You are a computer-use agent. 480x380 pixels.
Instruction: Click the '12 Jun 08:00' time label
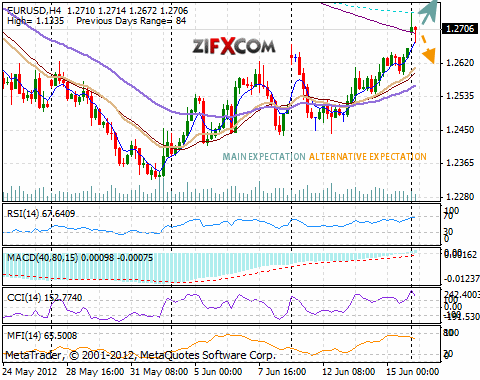click(x=348, y=372)
